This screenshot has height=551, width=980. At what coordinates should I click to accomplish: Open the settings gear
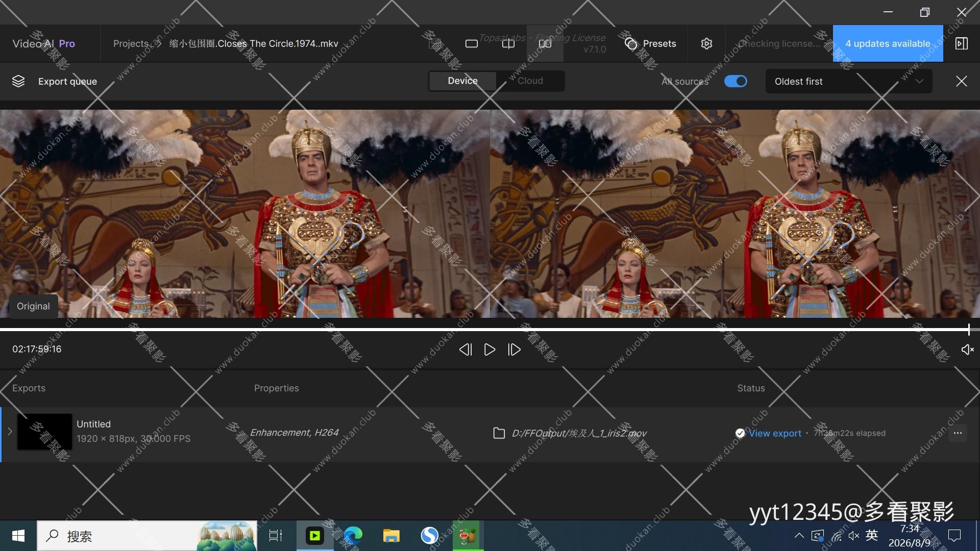pyautogui.click(x=706, y=44)
